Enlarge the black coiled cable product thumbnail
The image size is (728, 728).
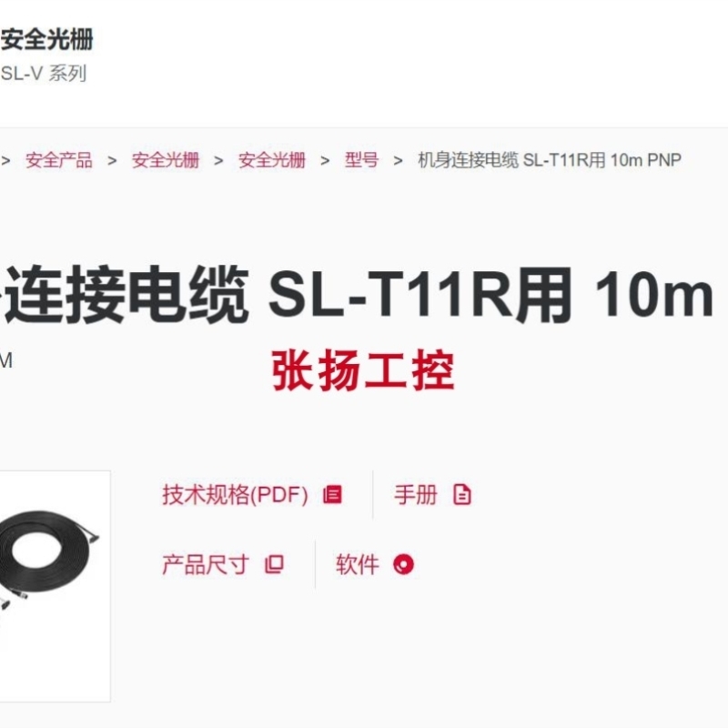(x=55, y=586)
